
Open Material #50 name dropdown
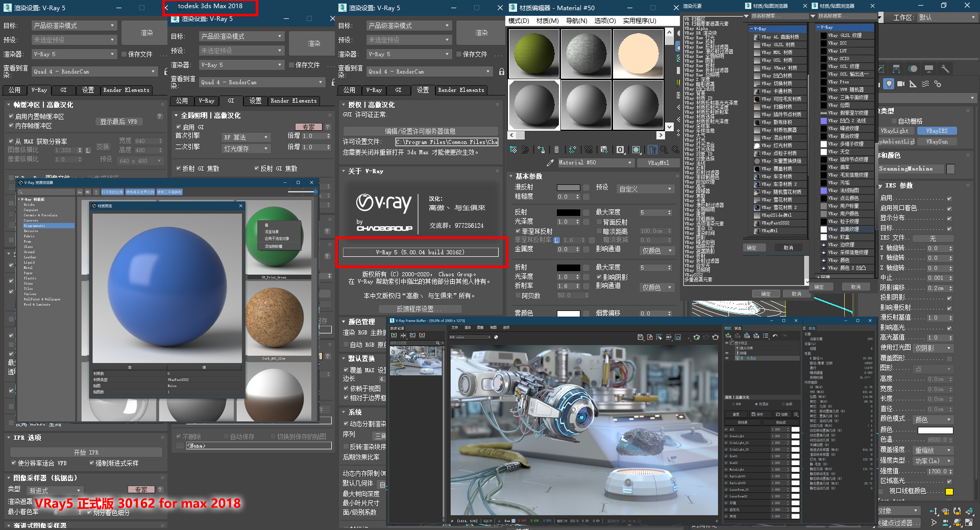pos(596,162)
